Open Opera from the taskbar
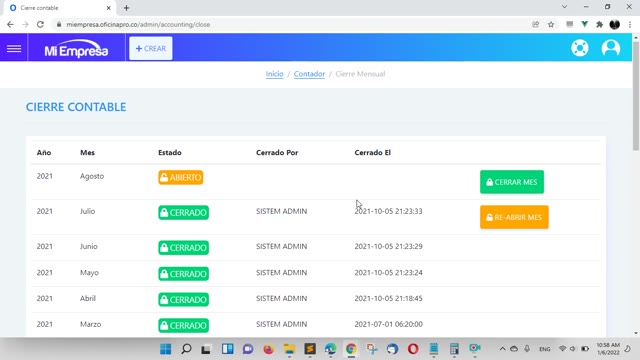 click(x=413, y=349)
